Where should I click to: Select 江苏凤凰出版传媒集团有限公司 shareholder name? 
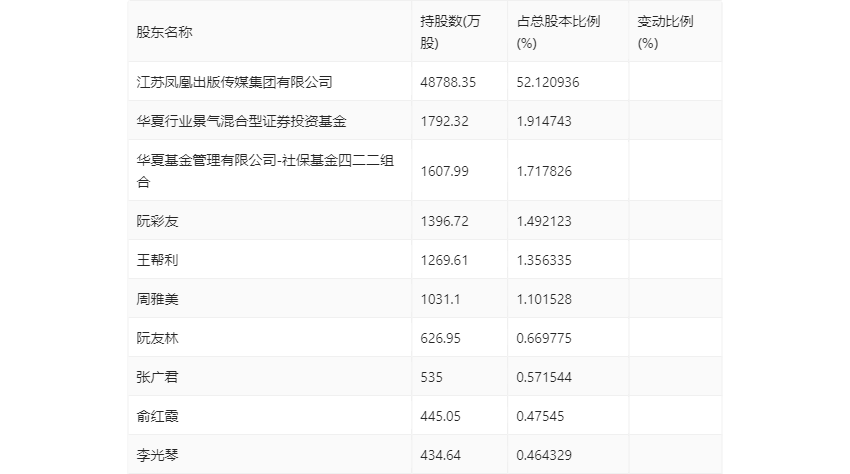234,82
